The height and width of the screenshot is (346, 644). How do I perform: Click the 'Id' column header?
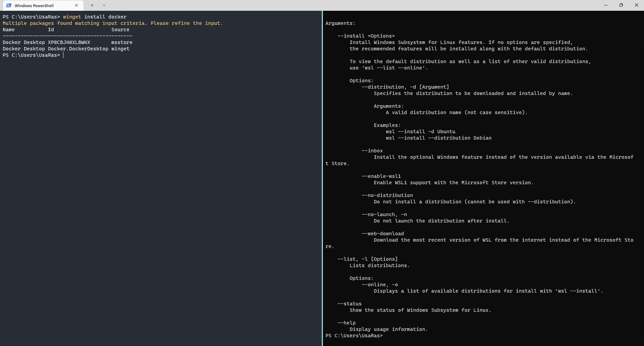[51, 30]
